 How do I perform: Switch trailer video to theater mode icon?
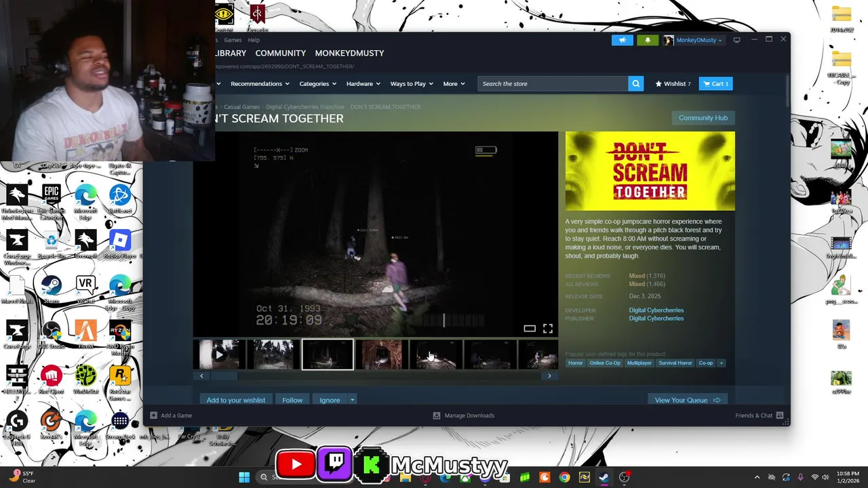point(530,329)
